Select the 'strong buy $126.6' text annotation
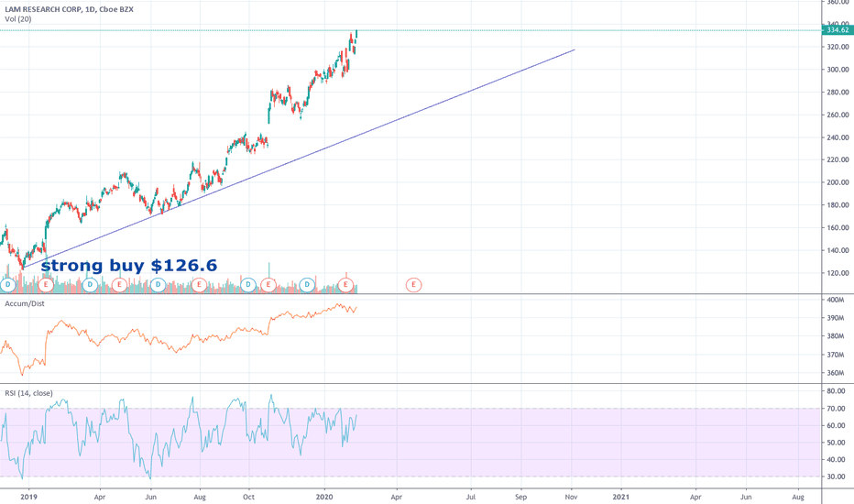 pyautogui.click(x=129, y=266)
